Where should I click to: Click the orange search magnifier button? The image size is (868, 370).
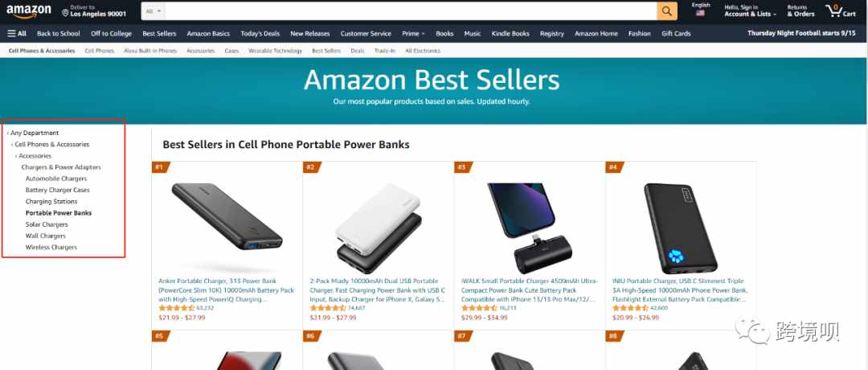click(667, 11)
